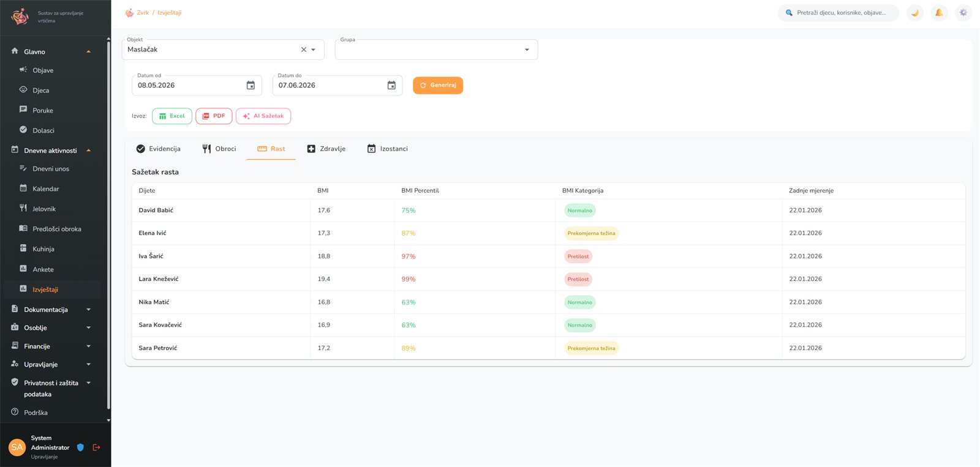Open notifications bell icon
Viewport: 980px width, 467px height.
pyautogui.click(x=939, y=13)
